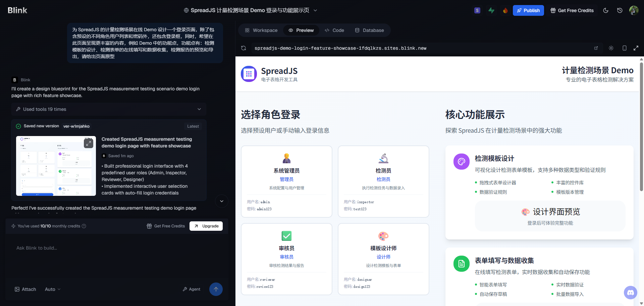This screenshot has height=306, width=644.
Task: Click the Saved new version check icon
Action: pos(18,126)
